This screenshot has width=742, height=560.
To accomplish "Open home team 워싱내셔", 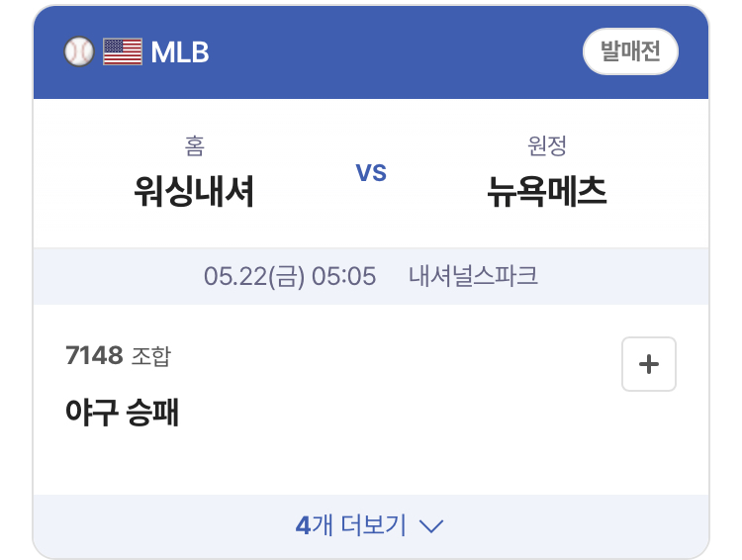I will click(x=194, y=192).
